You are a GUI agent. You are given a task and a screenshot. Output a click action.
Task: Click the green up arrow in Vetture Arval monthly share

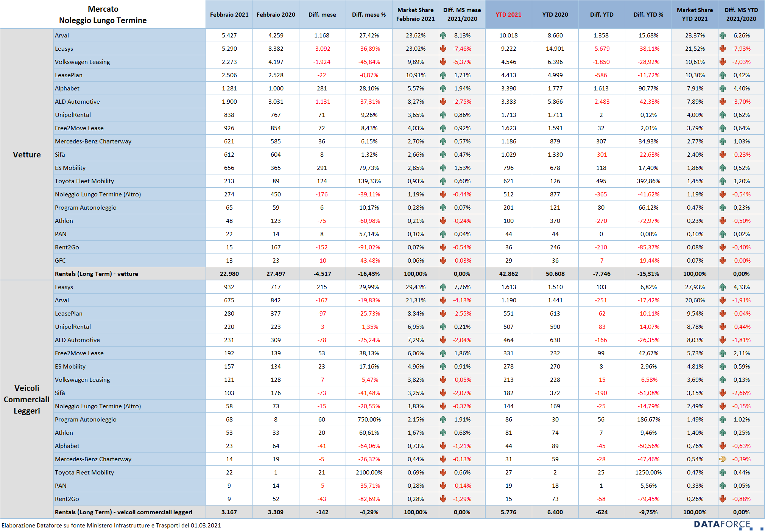click(x=443, y=35)
